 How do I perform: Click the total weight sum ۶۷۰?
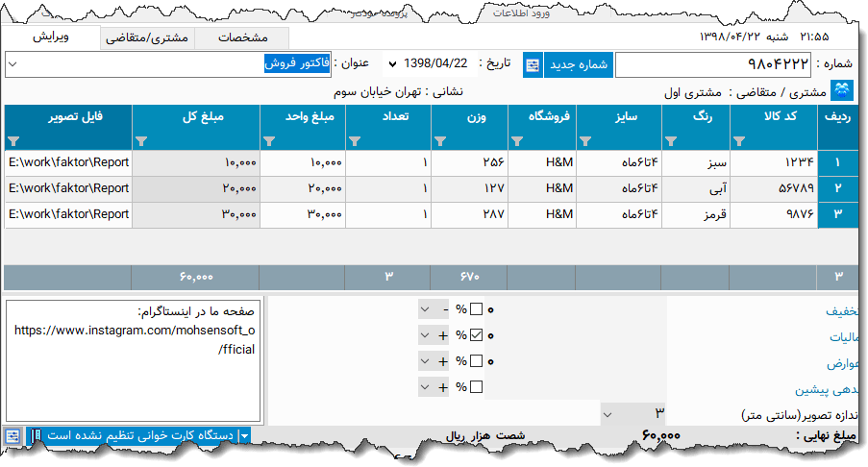pyautogui.click(x=469, y=277)
